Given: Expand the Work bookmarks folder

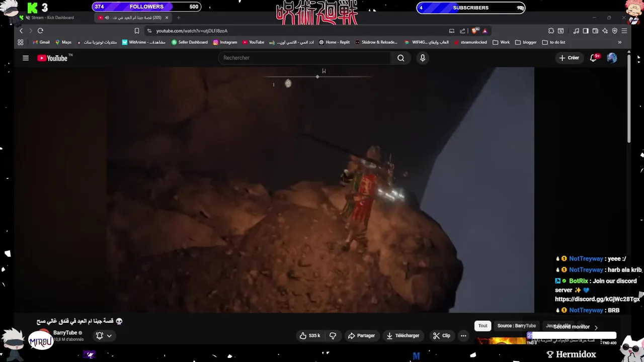Looking at the screenshot, I should point(501,42).
